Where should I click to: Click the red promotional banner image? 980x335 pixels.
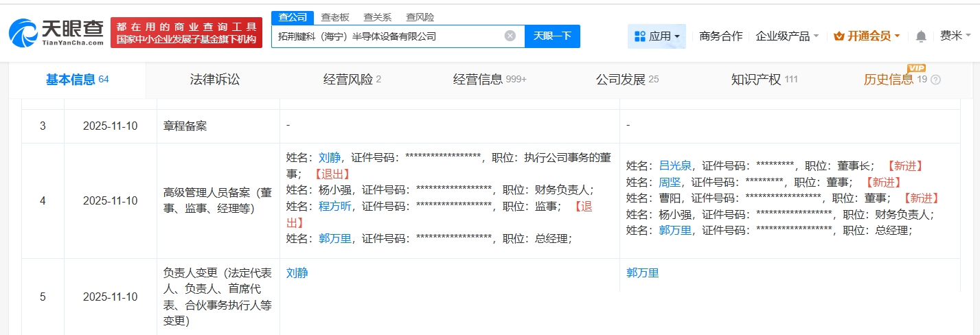(186, 33)
